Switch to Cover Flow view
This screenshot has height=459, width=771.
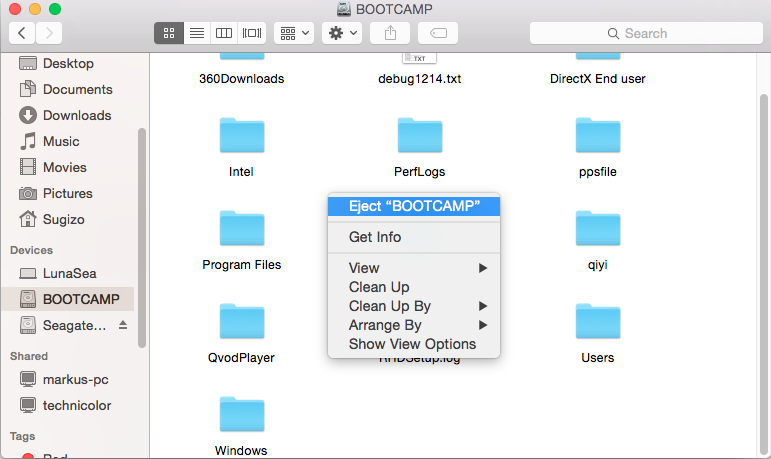(252, 33)
